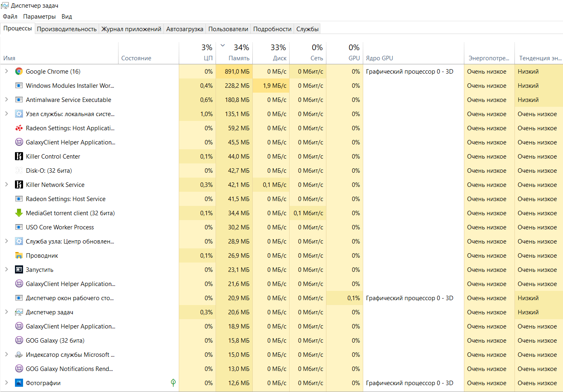Expand the Antimalware Service Executable group
The height and width of the screenshot is (392, 563).
[6, 100]
